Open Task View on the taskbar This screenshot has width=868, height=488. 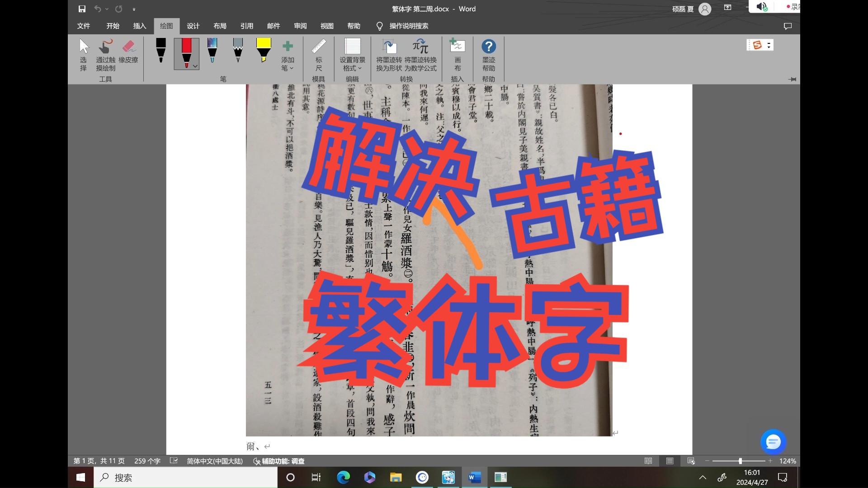pyautogui.click(x=316, y=477)
